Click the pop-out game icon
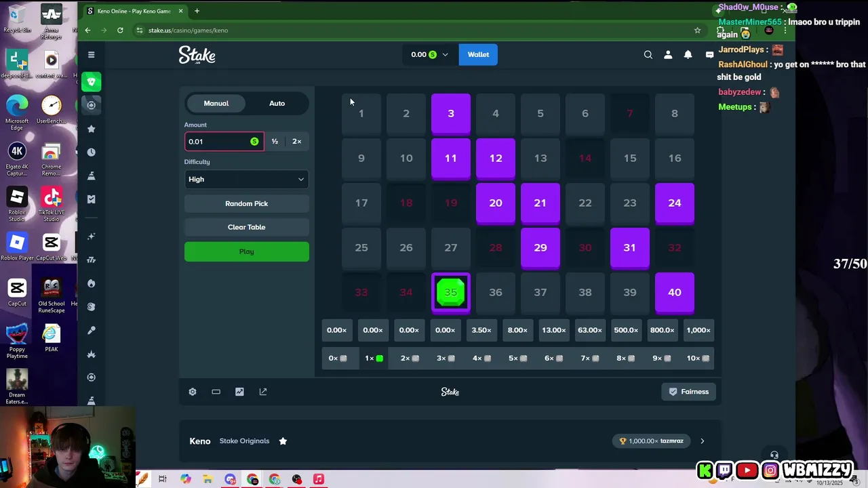Viewport: 868px width, 488px height. 263,392
